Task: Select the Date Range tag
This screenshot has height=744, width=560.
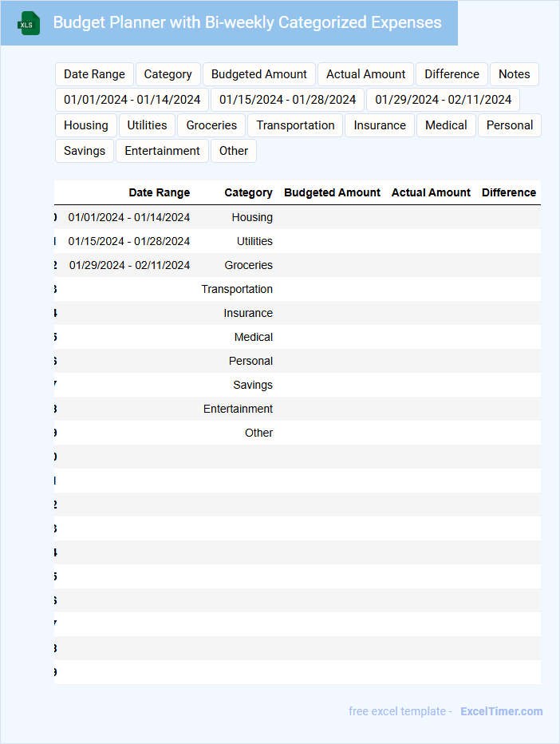Action: [x=94, y=74]
